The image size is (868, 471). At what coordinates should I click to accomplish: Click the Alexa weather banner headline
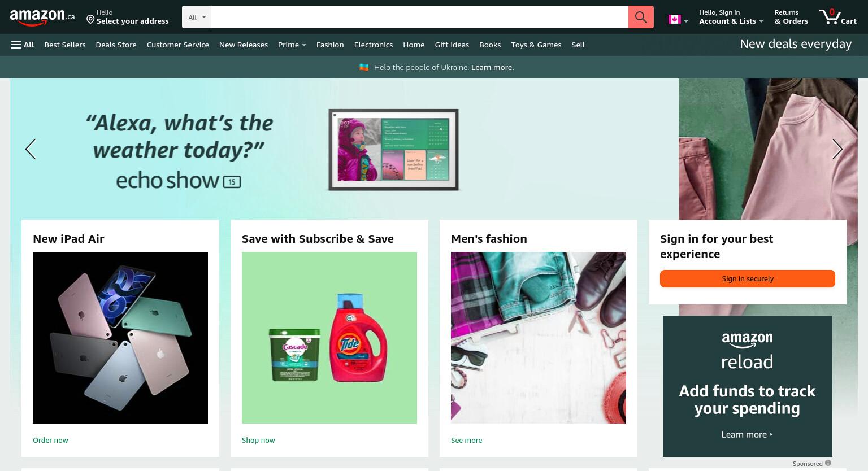pyautogui.click(x=179, y=136)
